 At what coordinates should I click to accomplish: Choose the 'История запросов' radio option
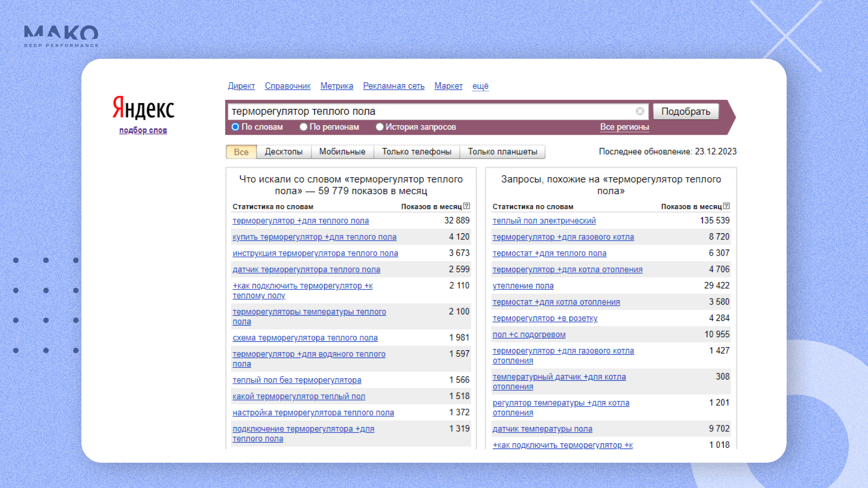click(380, 127)
